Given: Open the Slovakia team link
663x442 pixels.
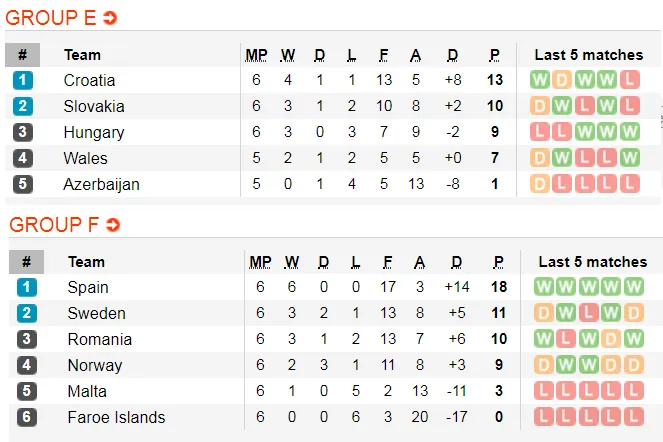Looking at the screenshot, I should [x=94, y=106].
